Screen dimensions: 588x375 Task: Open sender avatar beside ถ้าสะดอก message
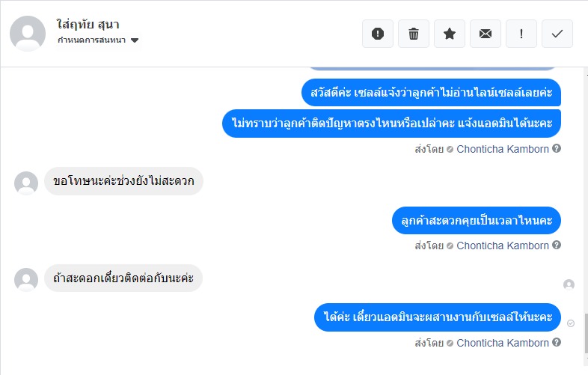coord(26,279)
